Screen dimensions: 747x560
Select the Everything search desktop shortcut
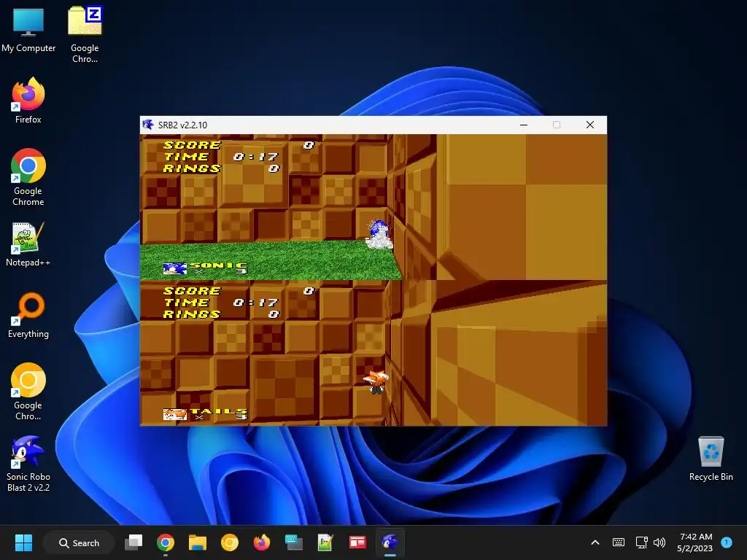pos(28,315)
